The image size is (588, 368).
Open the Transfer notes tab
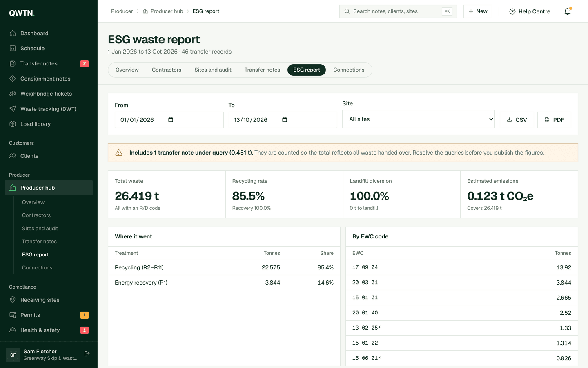(262, 70)
